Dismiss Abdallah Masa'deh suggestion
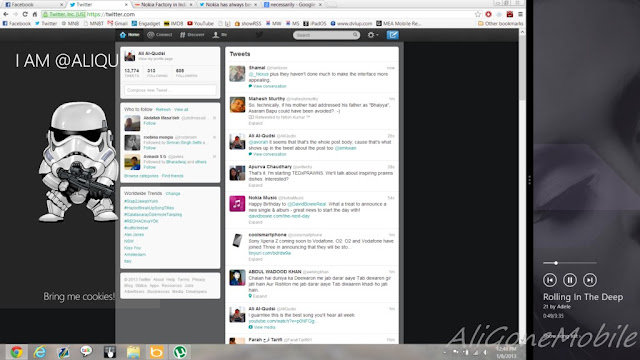640x360 pixels. pyautogui.click(x=214, y=118)
